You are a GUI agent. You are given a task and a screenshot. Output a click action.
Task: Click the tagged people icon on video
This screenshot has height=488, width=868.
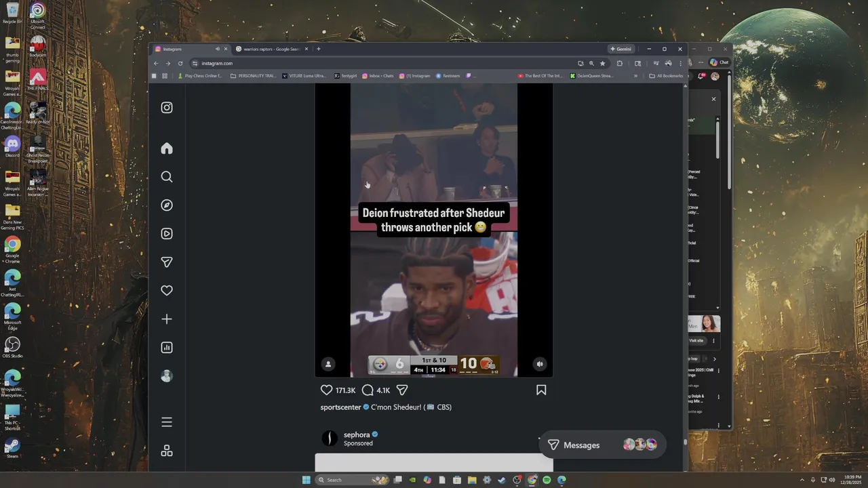328,364
